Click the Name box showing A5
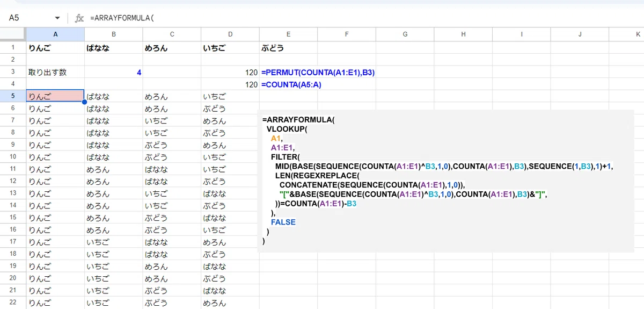Screen dimensions: 644x309 15,18
